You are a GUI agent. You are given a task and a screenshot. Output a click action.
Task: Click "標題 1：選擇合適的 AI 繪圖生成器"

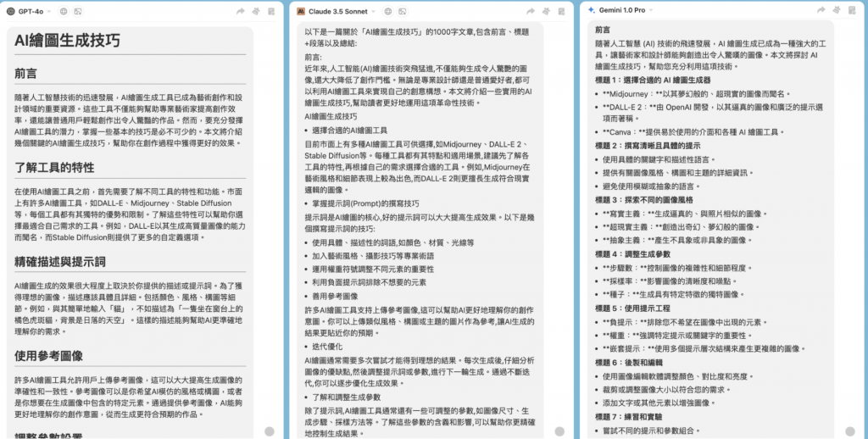653,81
